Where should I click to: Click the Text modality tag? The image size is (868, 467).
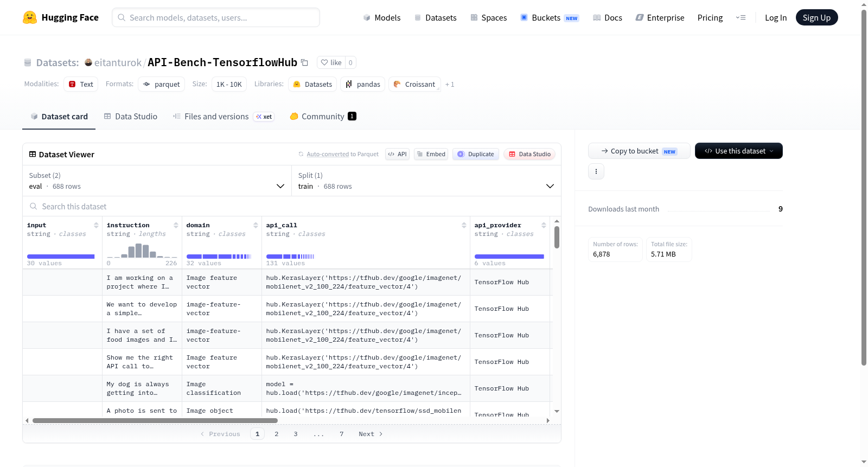point(81,84)
